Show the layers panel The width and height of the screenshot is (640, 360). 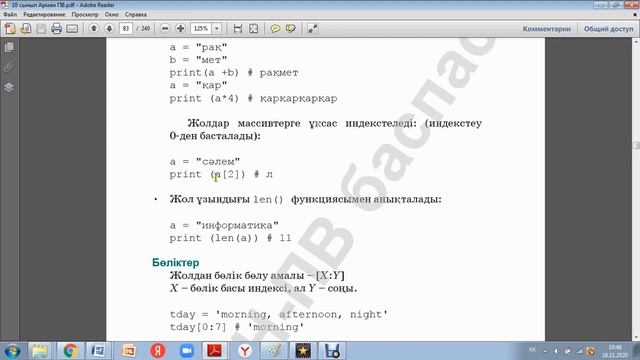(x=9, y=87)
